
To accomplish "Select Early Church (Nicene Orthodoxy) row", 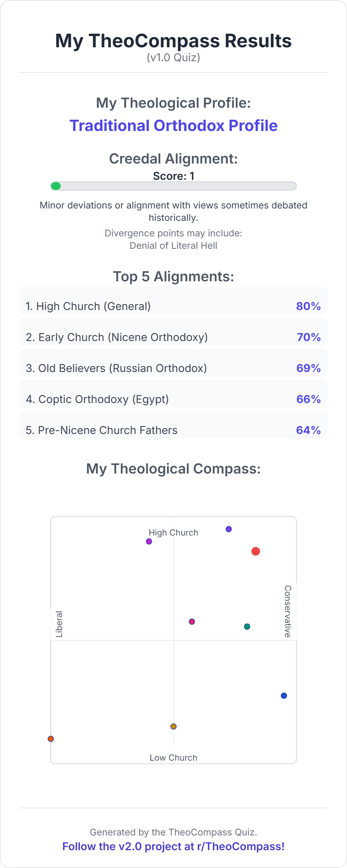I will (173, 337).
